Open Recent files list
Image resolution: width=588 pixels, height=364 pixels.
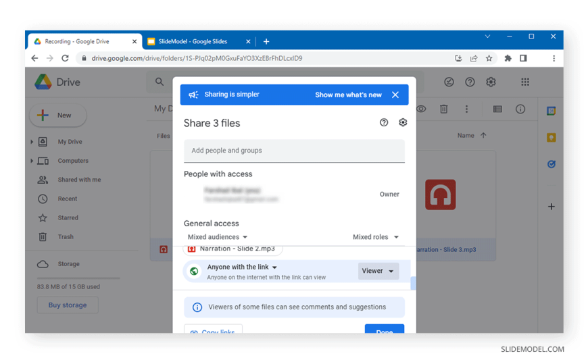coord(67,199)
